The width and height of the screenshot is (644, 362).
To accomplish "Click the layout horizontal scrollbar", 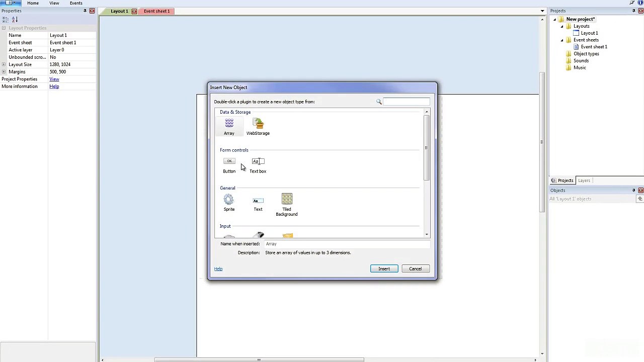I will pos(259,359).
